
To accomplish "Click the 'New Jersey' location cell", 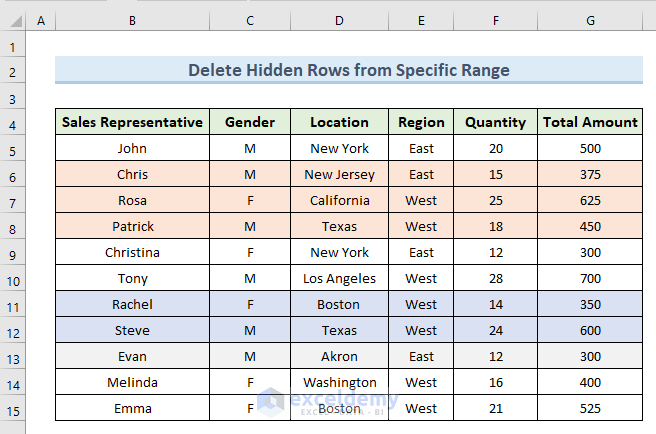I will (339, 174).
